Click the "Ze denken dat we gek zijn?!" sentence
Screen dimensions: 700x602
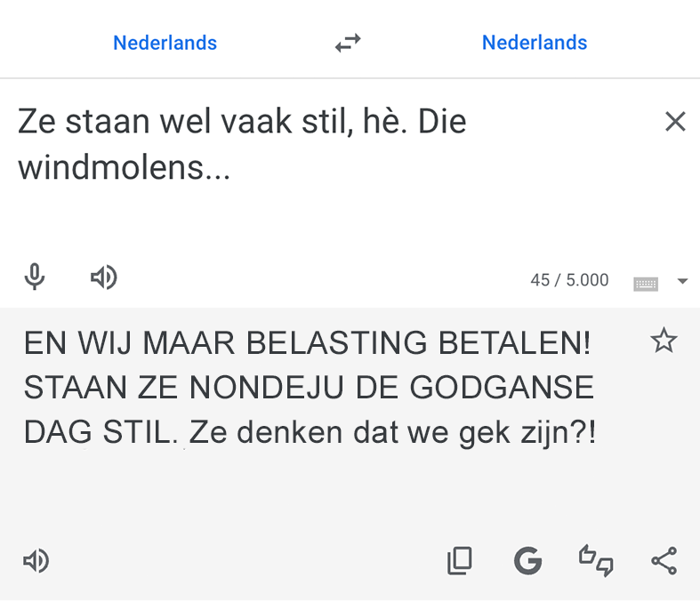point(393,433)
